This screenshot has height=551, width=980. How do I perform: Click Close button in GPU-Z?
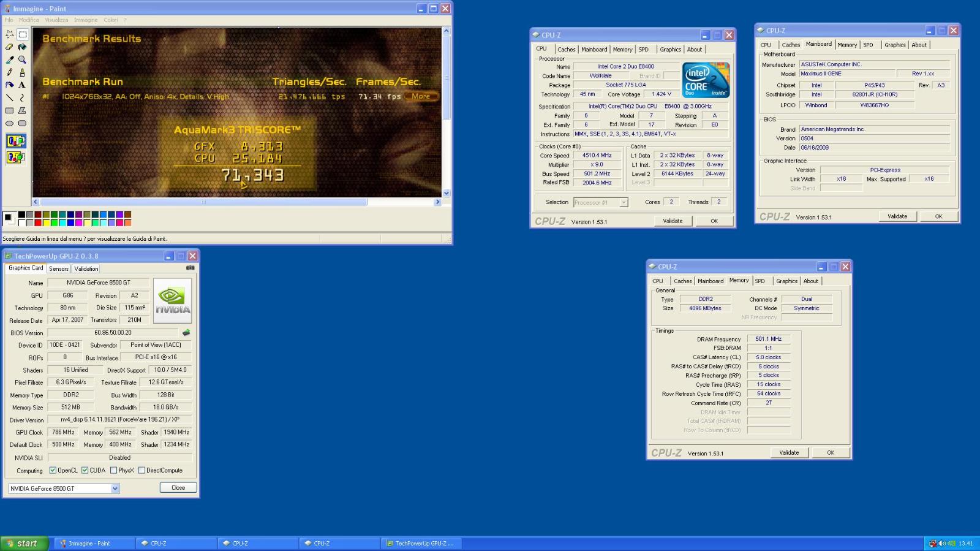click(178, 488)
